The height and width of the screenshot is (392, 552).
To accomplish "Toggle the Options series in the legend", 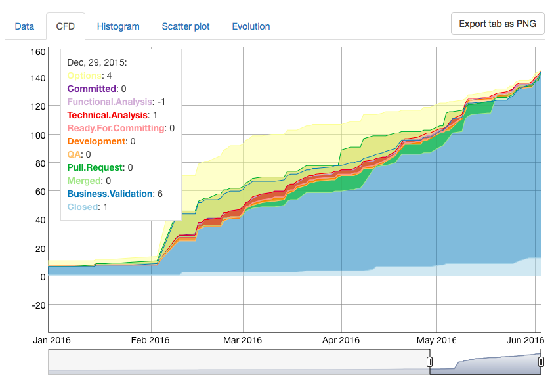I will coord(84,76).
